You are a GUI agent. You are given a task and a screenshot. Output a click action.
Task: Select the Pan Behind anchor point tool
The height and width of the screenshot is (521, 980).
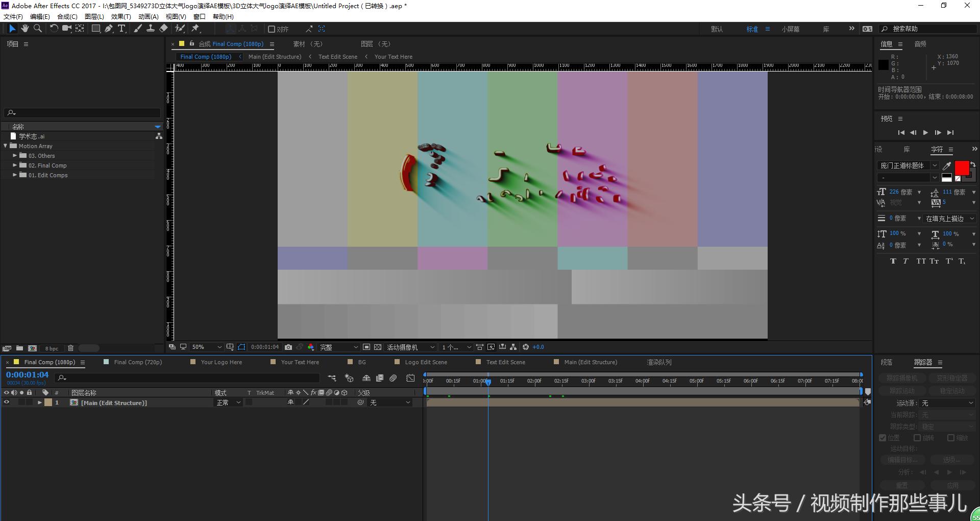[80, 29]
